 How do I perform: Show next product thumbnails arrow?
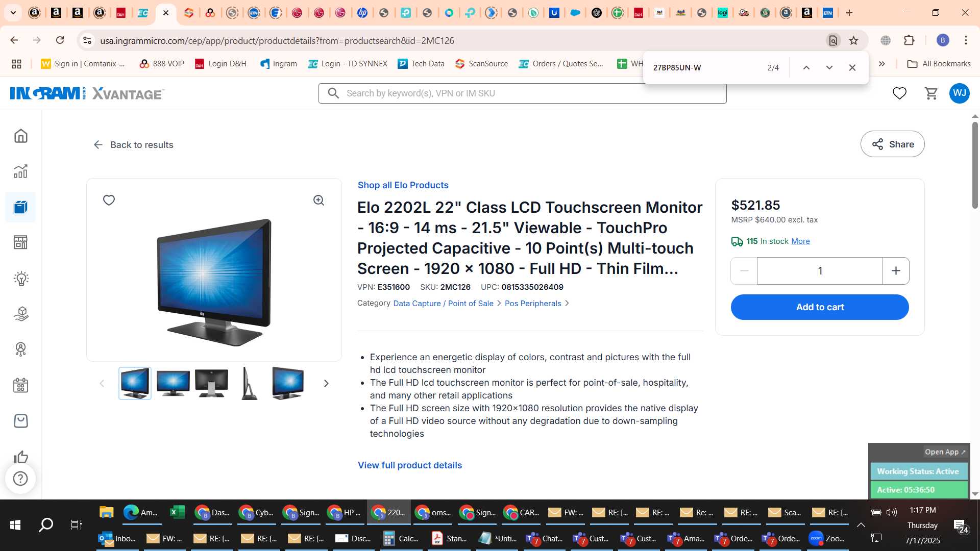tap(326, 383)
